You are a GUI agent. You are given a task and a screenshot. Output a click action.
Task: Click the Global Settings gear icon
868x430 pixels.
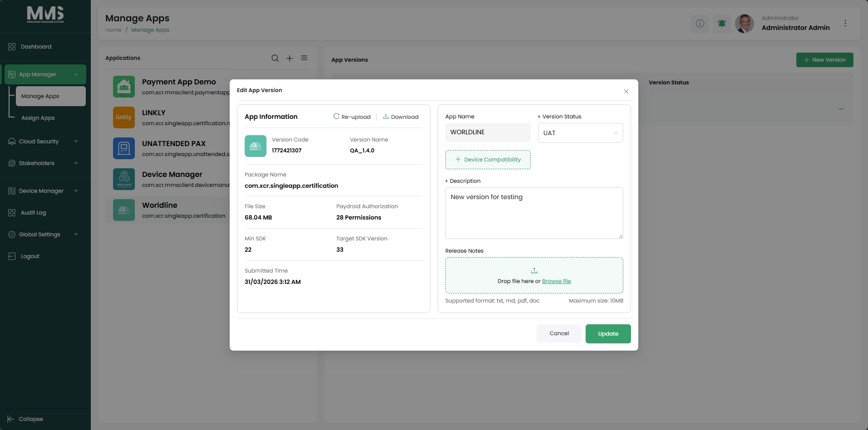coord(12,235)
